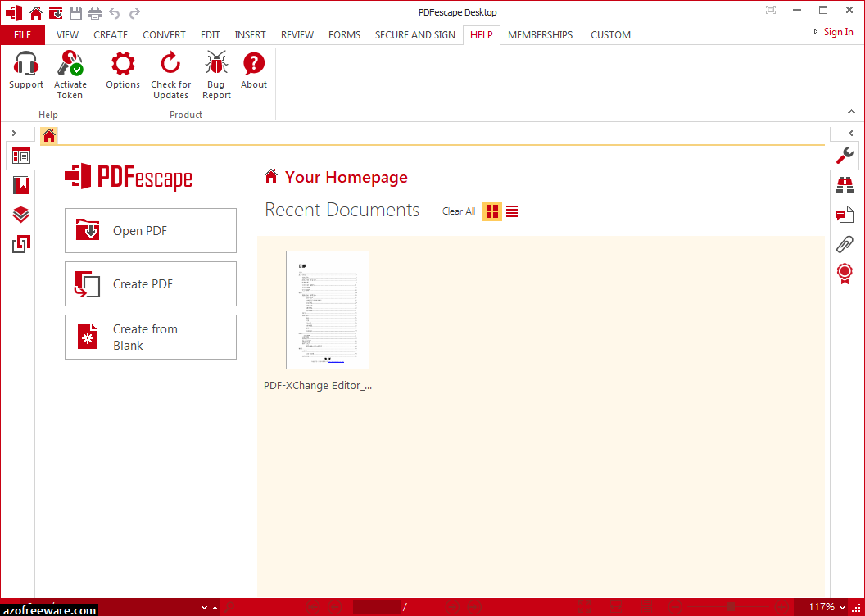Open the bookmarks panel icon
Image resolution: width=865 pixels, height=616 pixels.
[21, 185]
